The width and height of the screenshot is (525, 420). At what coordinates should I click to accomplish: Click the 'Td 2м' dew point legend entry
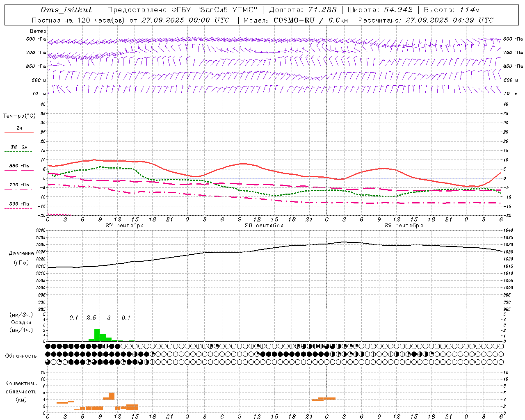click(19, 147)
